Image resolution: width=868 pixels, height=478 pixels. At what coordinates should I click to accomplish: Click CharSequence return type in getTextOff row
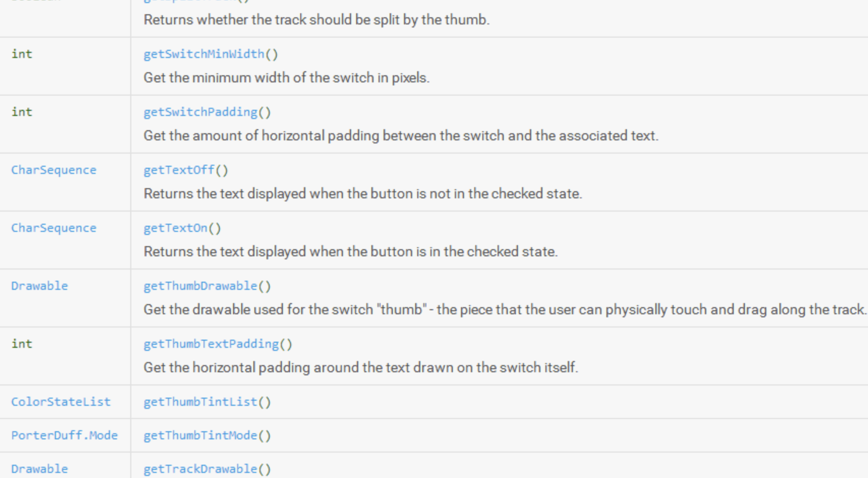pos(53,170)
